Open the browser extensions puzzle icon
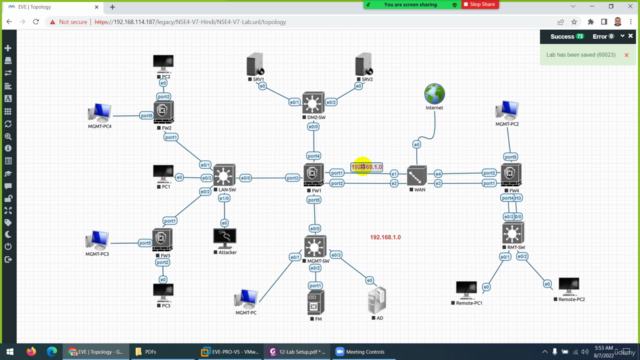The image size is (640, 360). click(x=591, y=22)
